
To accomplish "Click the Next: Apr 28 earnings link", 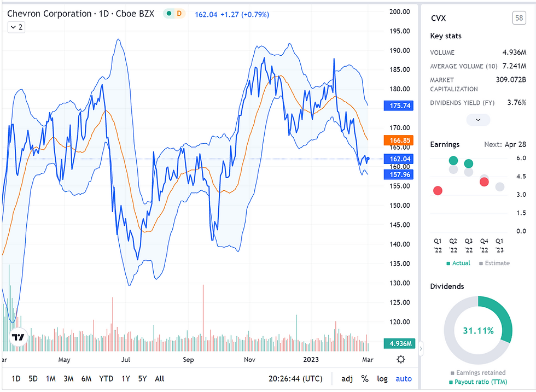I will pos(506,144).
